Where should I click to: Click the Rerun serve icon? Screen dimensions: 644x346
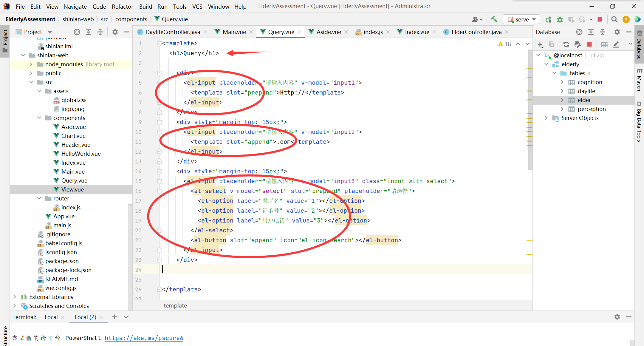548,19
